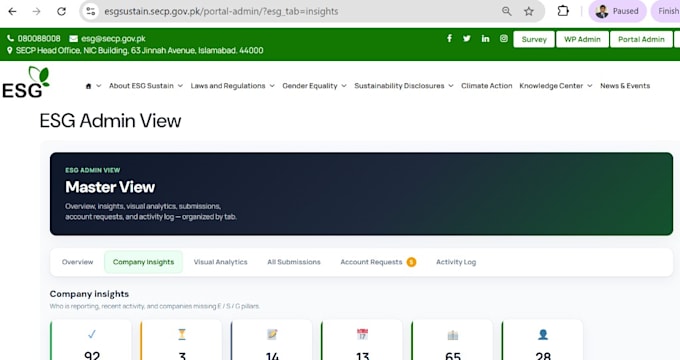The height and width of the screenshot is (360, 680).
Task: Click the checkmark icon on the 92 card
Action: pyautogui.click(x=92, y=334)
